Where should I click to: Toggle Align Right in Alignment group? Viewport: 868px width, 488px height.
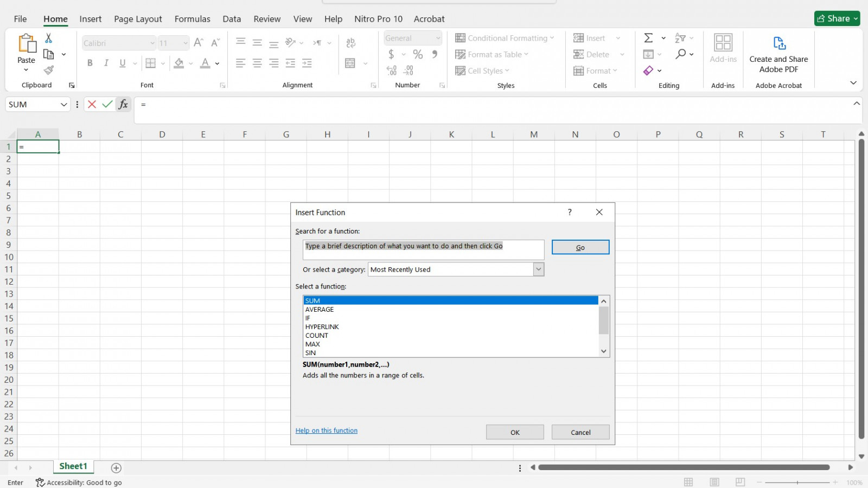(274, 63)
